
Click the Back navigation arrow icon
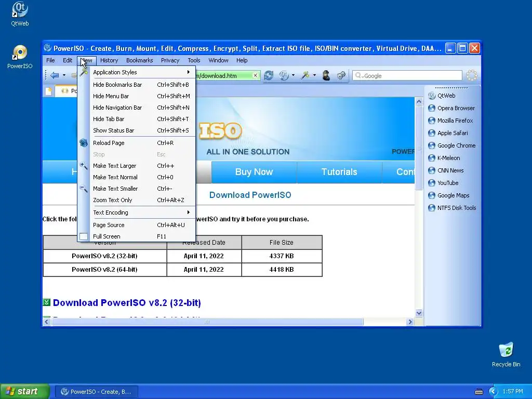pyautogui.click(x=54, y=75)
